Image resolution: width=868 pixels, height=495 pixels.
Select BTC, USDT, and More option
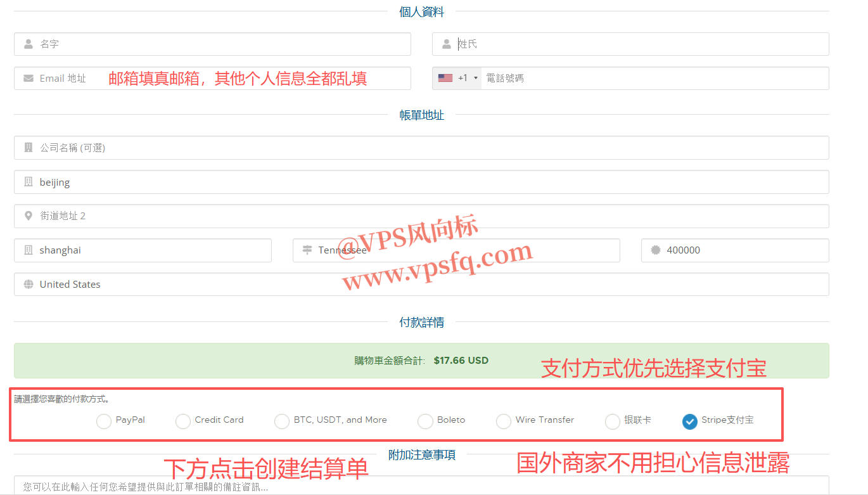pos(282,421)
